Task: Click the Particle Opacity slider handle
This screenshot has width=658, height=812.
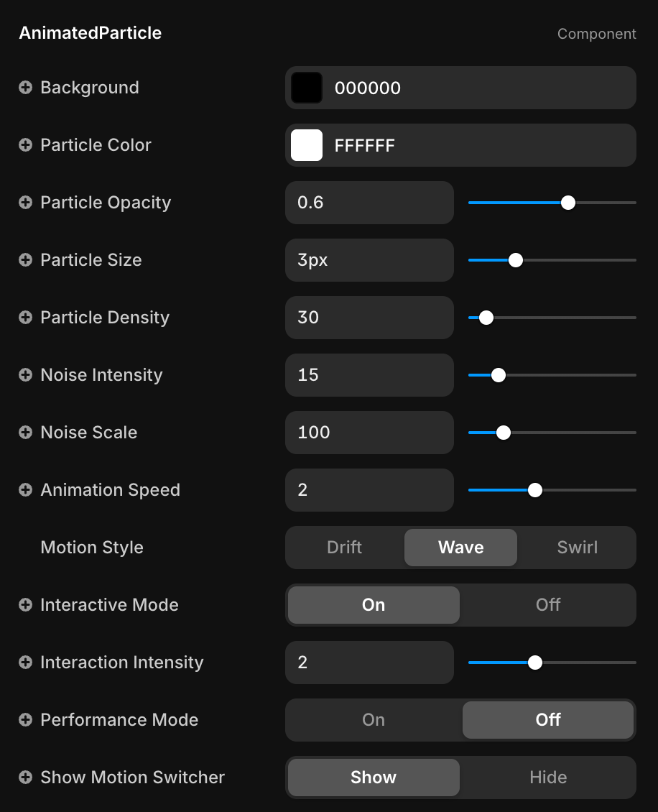Action: click(568, 203)
